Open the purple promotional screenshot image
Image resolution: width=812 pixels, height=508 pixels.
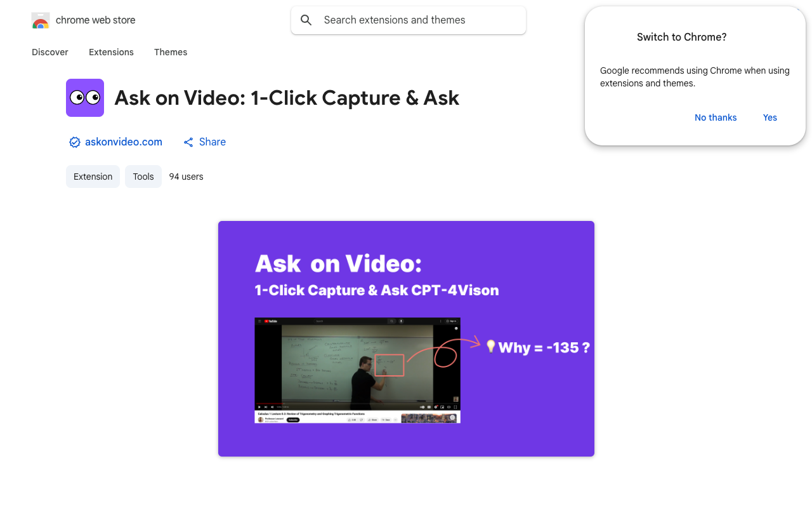tap(406, 338)
